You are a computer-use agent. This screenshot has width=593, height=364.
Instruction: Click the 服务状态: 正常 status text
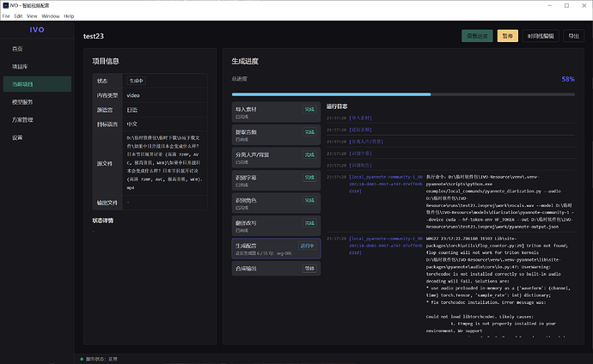pos(101,359)
